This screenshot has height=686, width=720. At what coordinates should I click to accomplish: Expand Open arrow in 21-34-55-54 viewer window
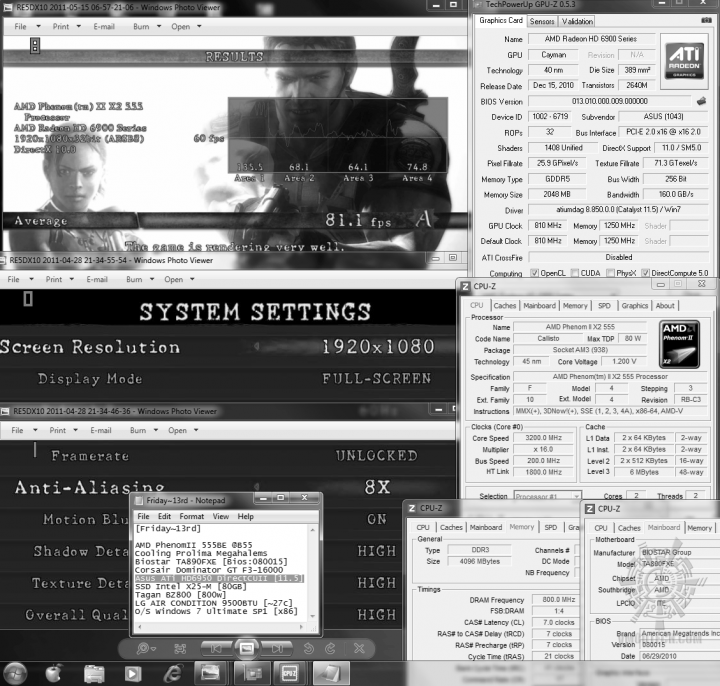pyautogui.click(x=192, y=279)
